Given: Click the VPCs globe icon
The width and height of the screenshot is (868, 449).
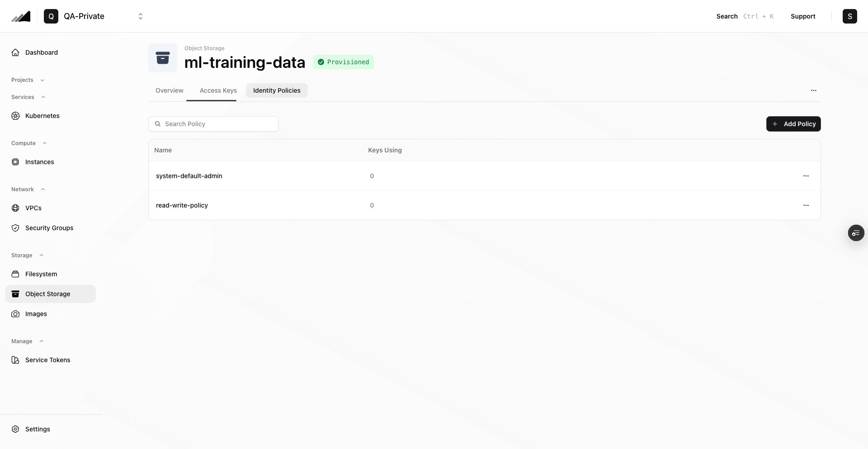Looking at the screenshot, I should (15, 208).
